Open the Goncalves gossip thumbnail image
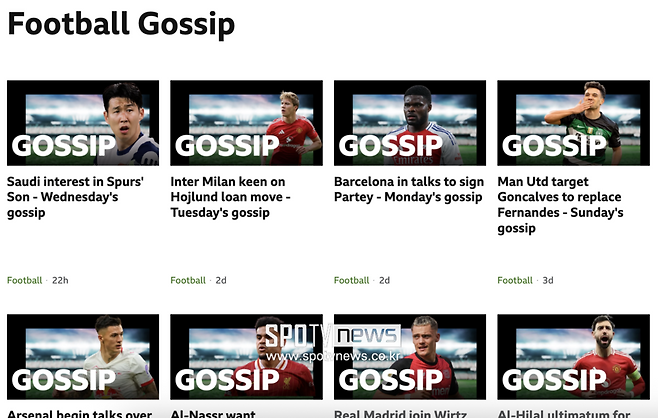The width and height of the screenshot is (658, 418). (573, 123)
